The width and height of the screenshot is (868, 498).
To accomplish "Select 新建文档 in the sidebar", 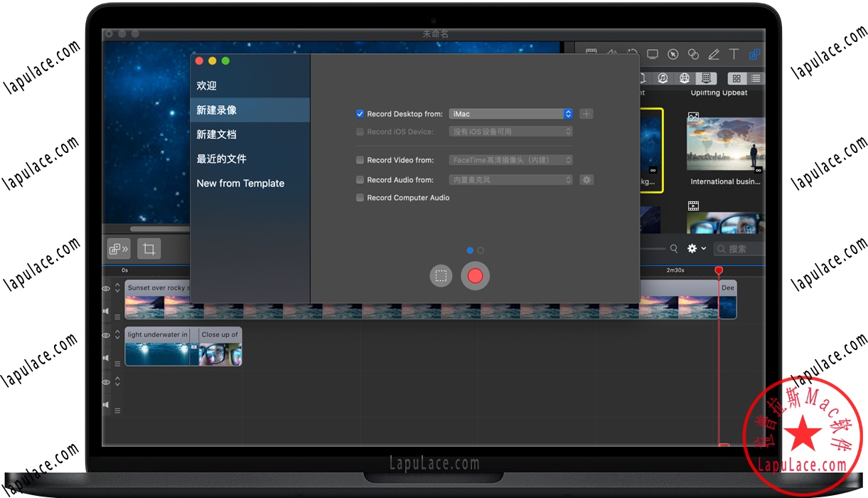I will 217,134.
